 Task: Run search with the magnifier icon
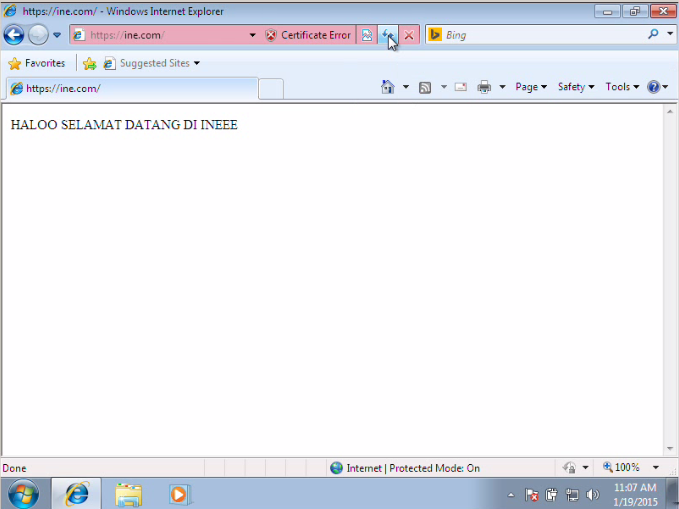tap(653, 34)
